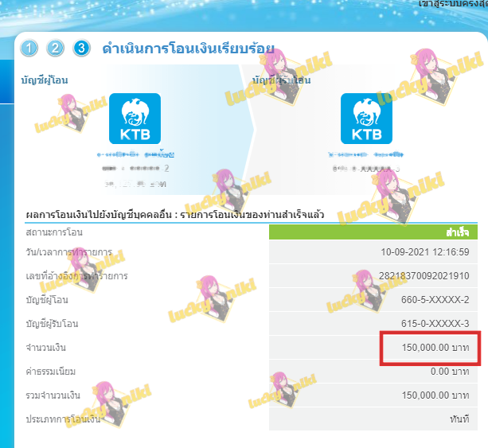The width and height of the screenshot is (488, 448).
Task: Click the ทันที transfer type value
Action: coord(459,419)
